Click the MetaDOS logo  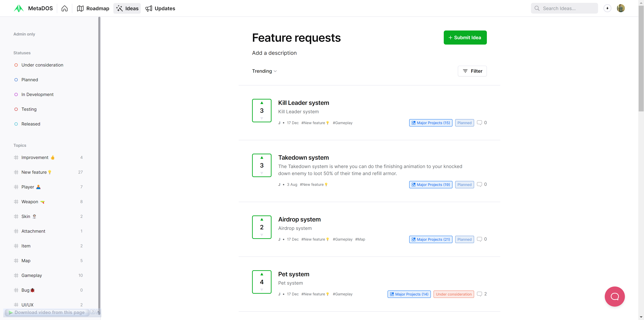(19, 9)
